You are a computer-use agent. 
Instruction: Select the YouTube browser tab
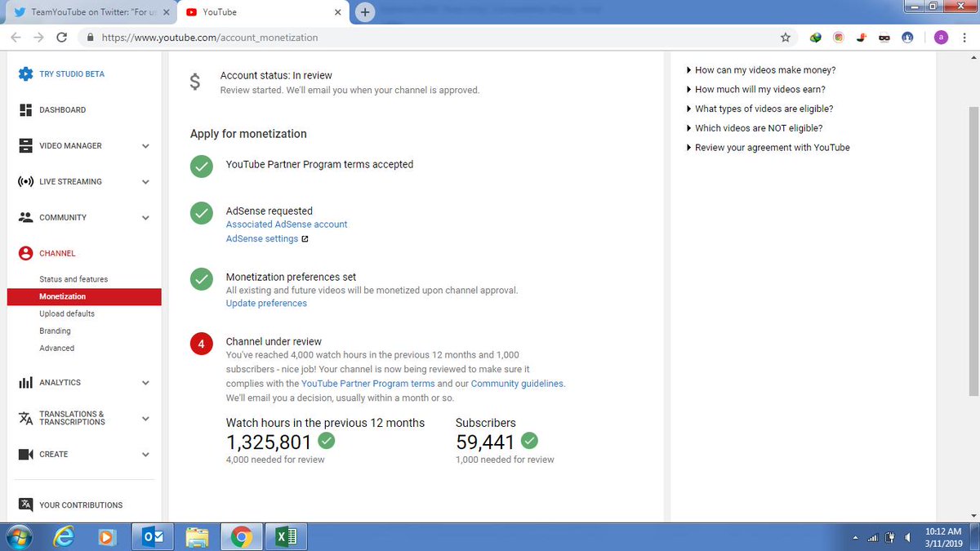pos(261,12)
